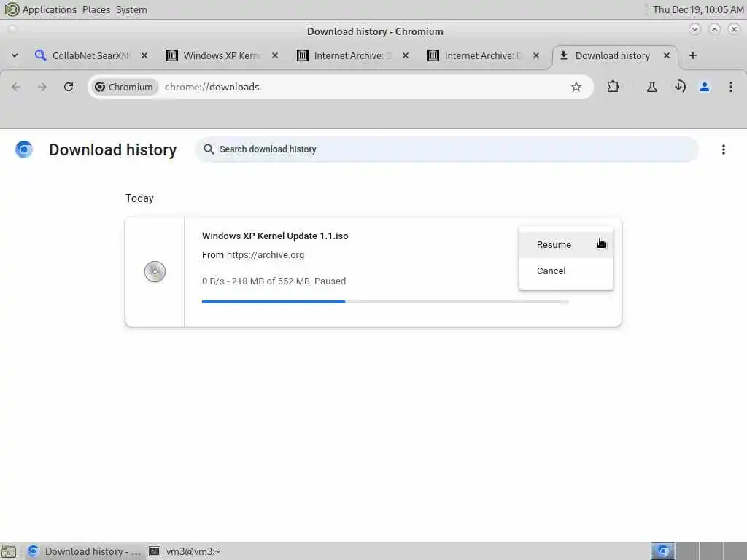747x560 pixels.
Task: Click the '218 MB of 552 MB, Paused' status
Action: [289, 281]
